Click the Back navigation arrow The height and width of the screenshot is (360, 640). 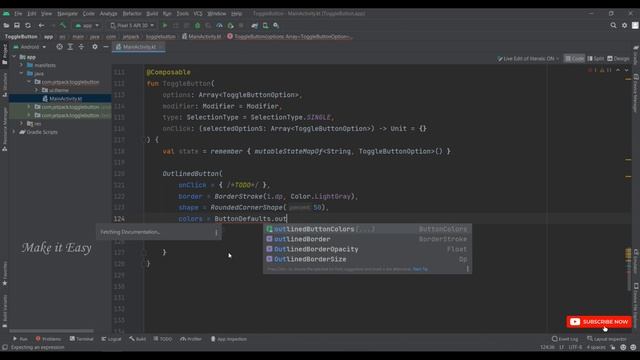(41, 25)
